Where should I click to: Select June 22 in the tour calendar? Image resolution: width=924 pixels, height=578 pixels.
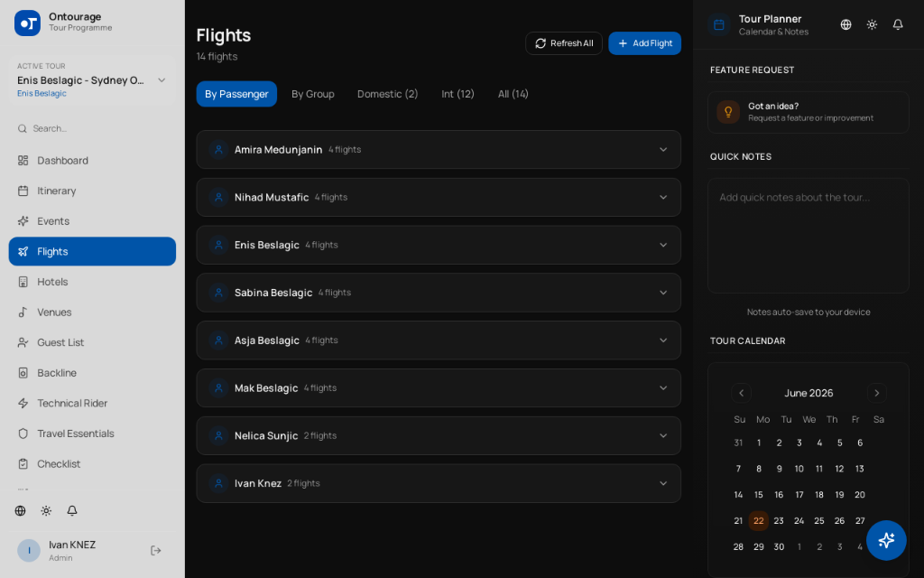pos(758,521)
